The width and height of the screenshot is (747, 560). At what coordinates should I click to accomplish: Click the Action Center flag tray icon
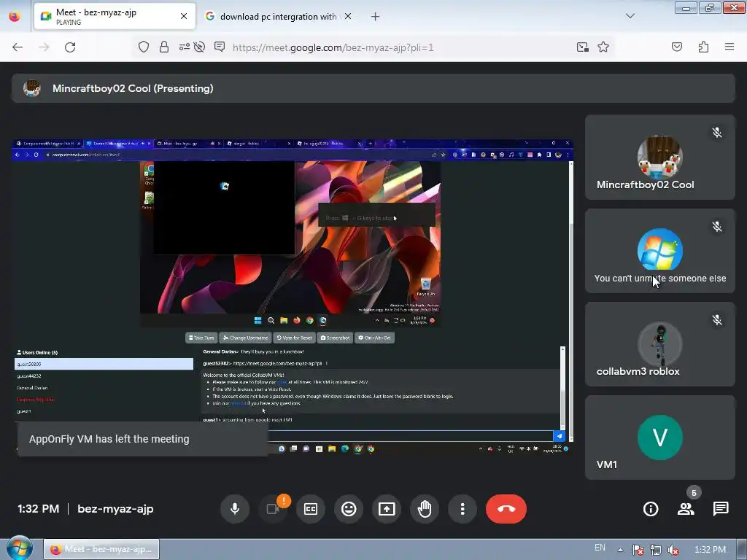click(638, 550)
